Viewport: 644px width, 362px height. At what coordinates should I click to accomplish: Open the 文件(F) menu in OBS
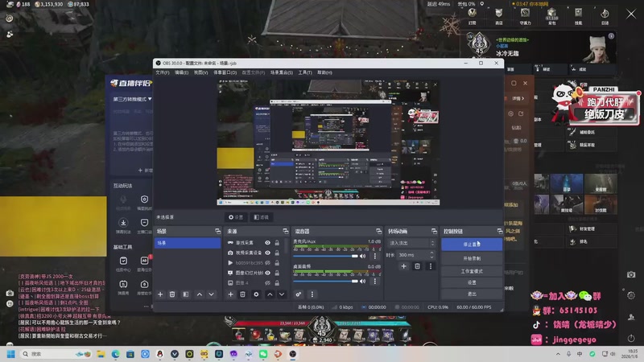click(x=163, y=72)
